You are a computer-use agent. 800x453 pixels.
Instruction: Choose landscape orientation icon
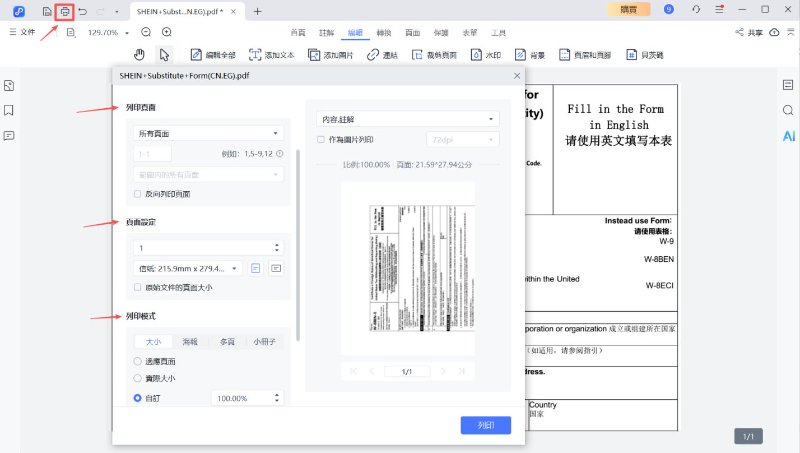[x=276, y=268]
